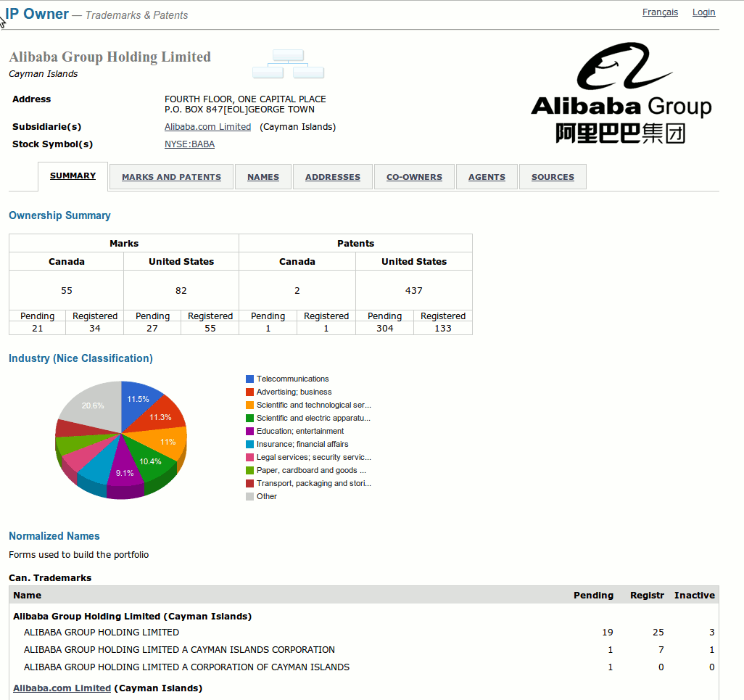The height and width of the screenshot is (700, 744).
Task: Click the corporate hierarchy chart icon
Action: coord(288,64)
